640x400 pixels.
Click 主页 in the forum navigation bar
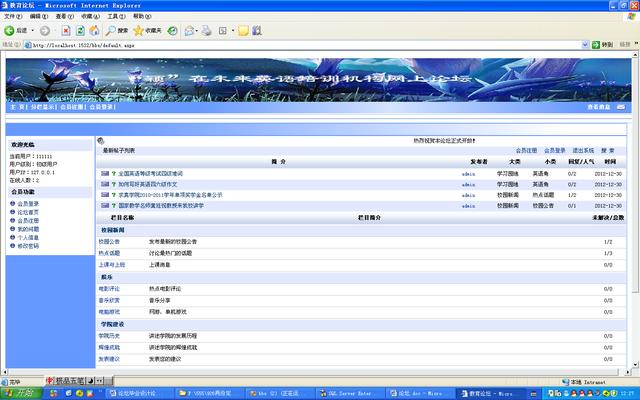pyautogui.click(x=17, y=107)
